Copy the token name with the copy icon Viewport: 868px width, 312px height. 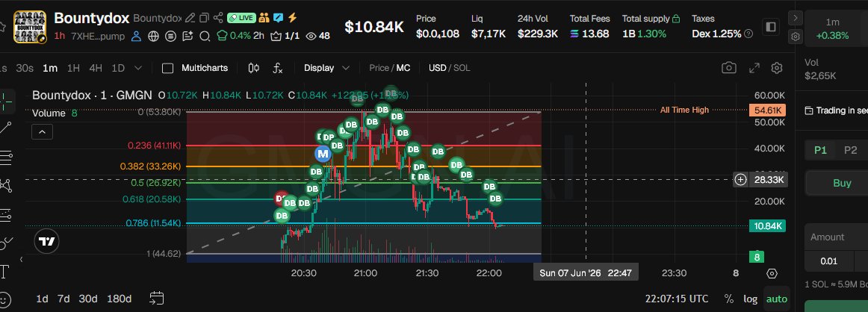tap(204, 18)
